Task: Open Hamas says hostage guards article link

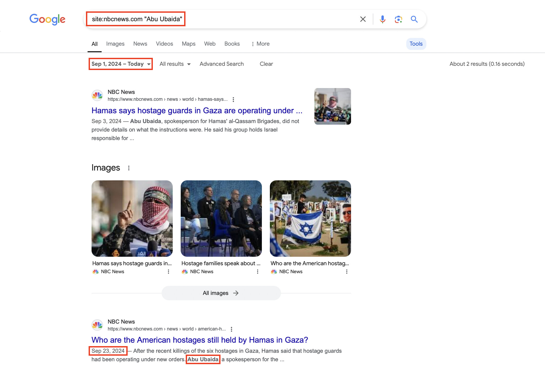Action: (x=197, y=111)
